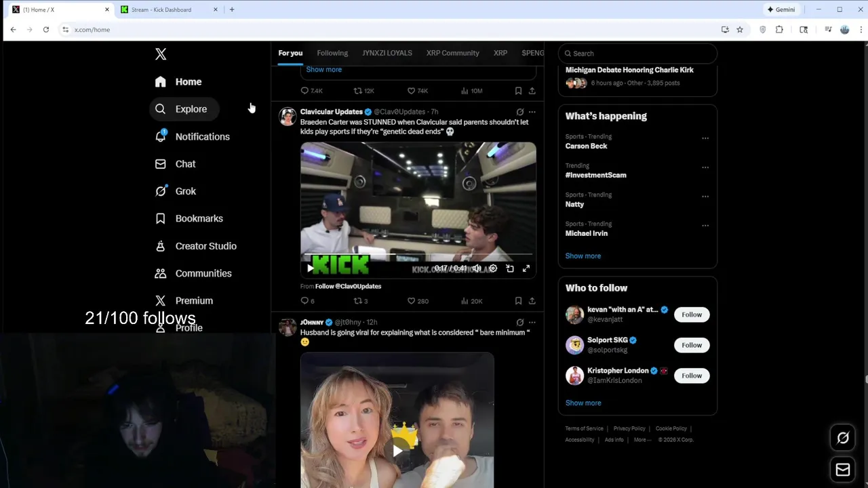
Task: Switch to the For you tab
Action: 290,53
